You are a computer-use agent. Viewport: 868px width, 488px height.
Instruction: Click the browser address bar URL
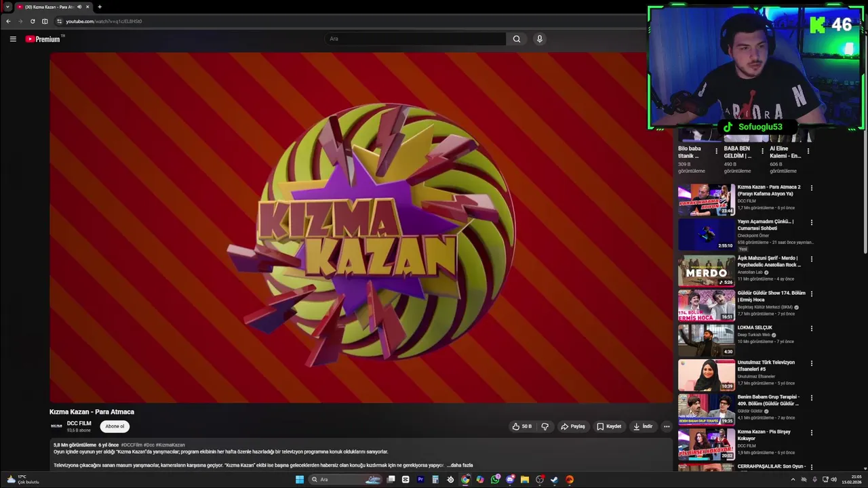[x=104, y=21]
